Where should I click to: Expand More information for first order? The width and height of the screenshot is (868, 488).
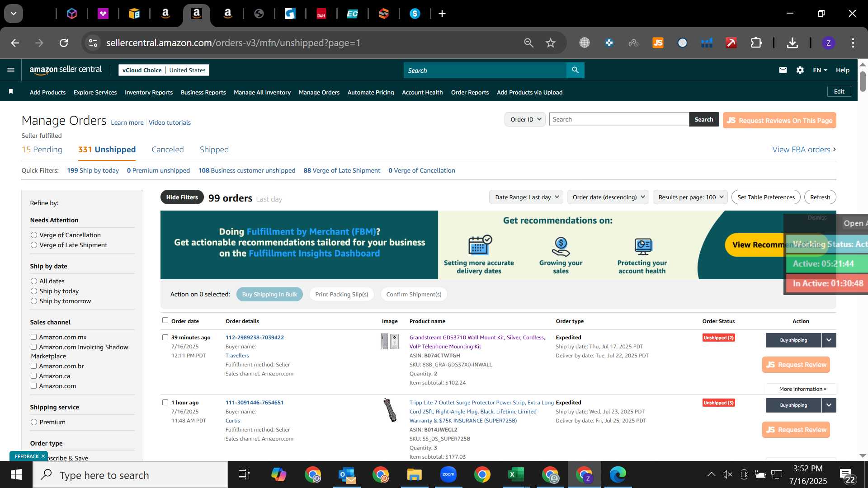[801, 389]
